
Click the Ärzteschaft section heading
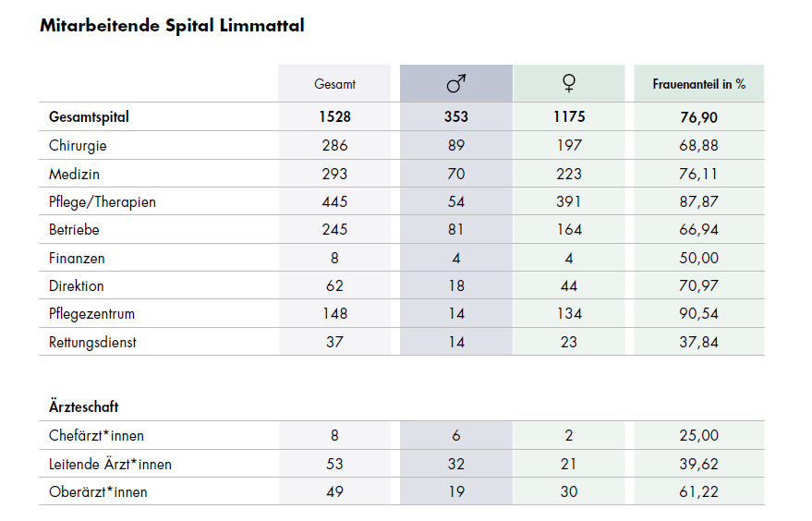click(x=83, y=406)
